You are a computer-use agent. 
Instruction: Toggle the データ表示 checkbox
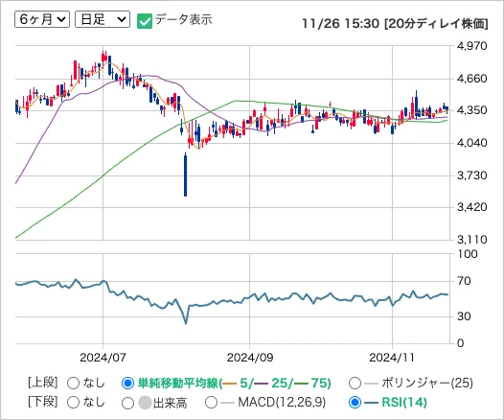click(x=145, y=21)
